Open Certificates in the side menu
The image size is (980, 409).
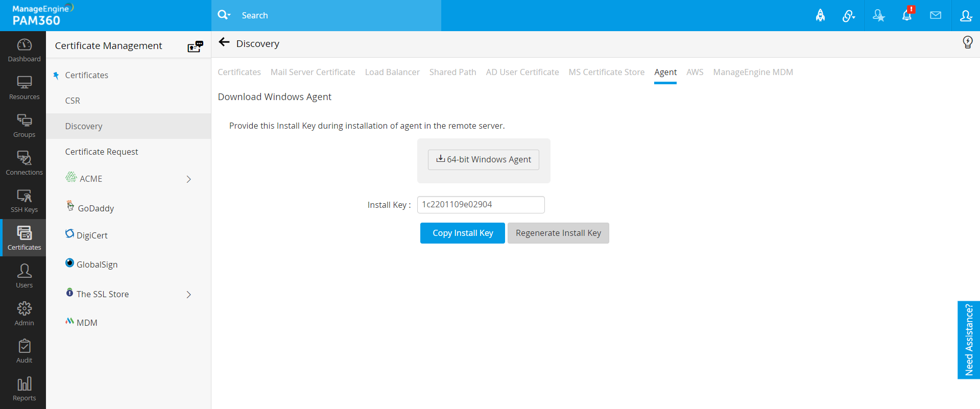tap(87, 76)
